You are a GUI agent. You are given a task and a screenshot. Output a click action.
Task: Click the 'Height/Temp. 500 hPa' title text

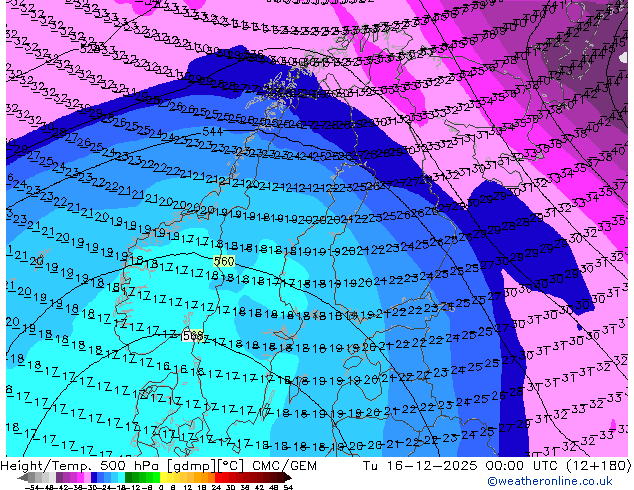(81, 466)
